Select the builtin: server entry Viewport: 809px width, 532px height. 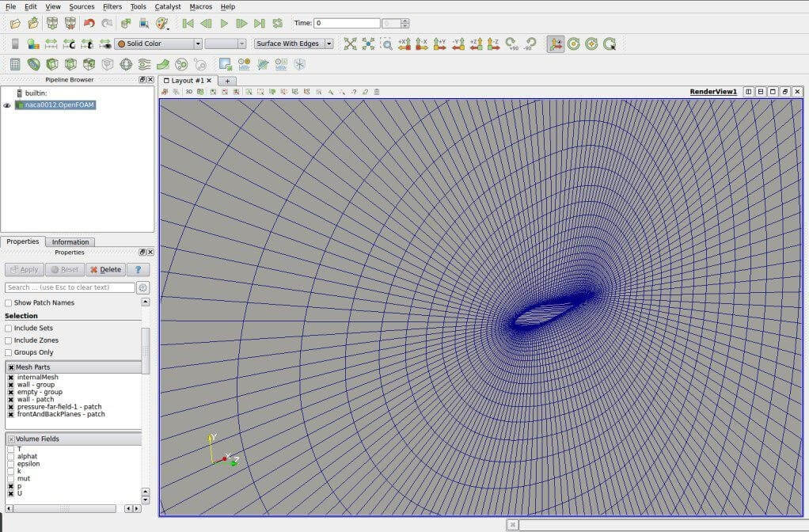[32, 93]
